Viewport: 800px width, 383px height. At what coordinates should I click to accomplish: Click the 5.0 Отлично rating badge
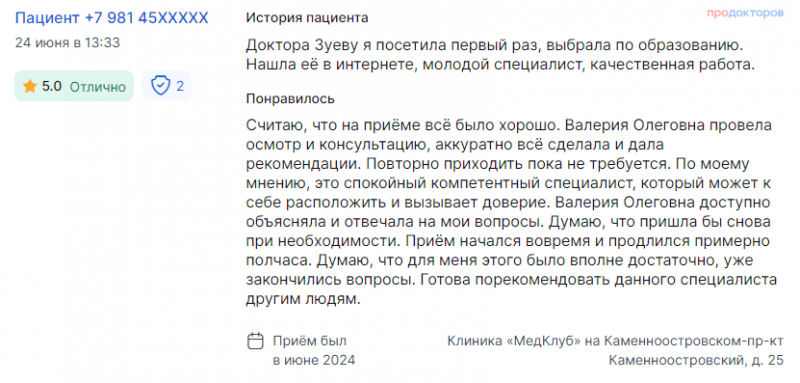coord(74,86)
